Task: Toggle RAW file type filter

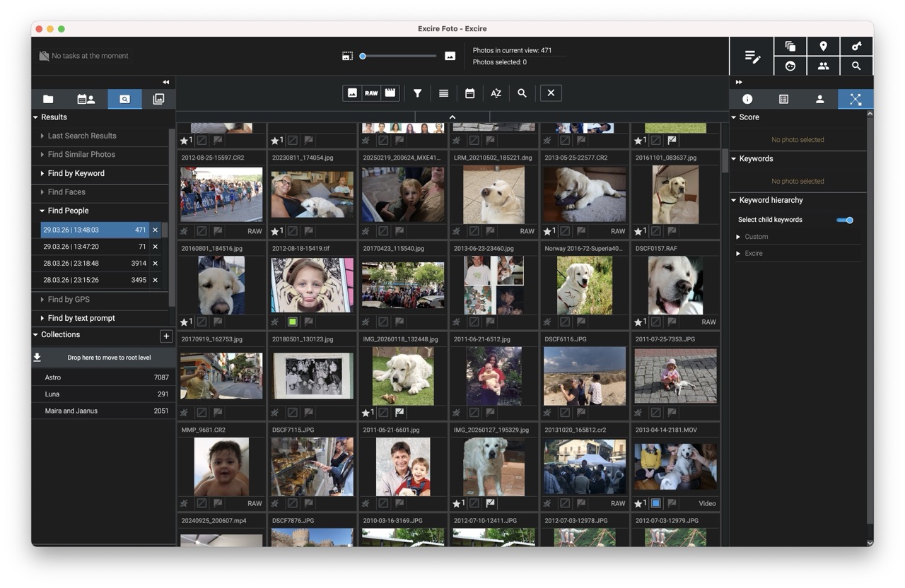Action: 371,93
